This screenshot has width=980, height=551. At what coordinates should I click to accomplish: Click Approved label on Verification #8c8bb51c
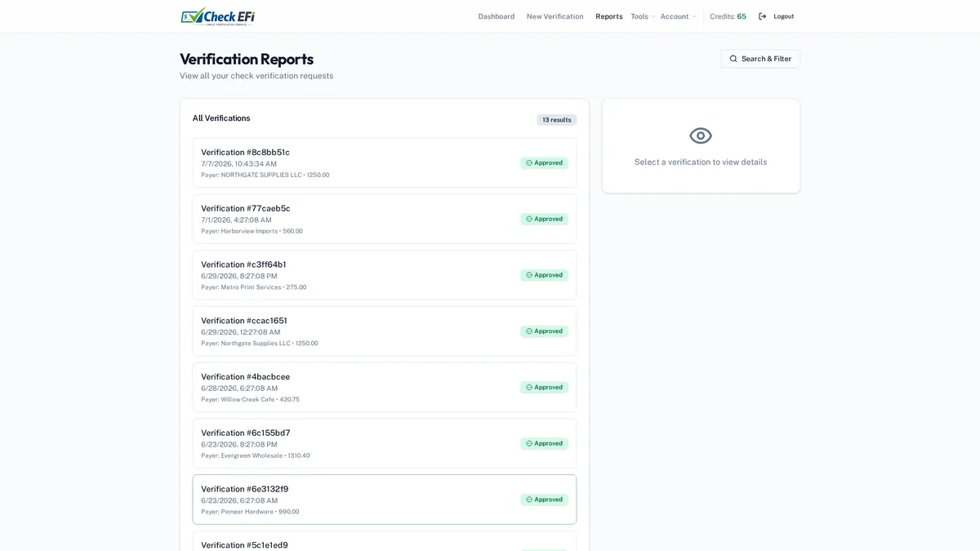549,163
